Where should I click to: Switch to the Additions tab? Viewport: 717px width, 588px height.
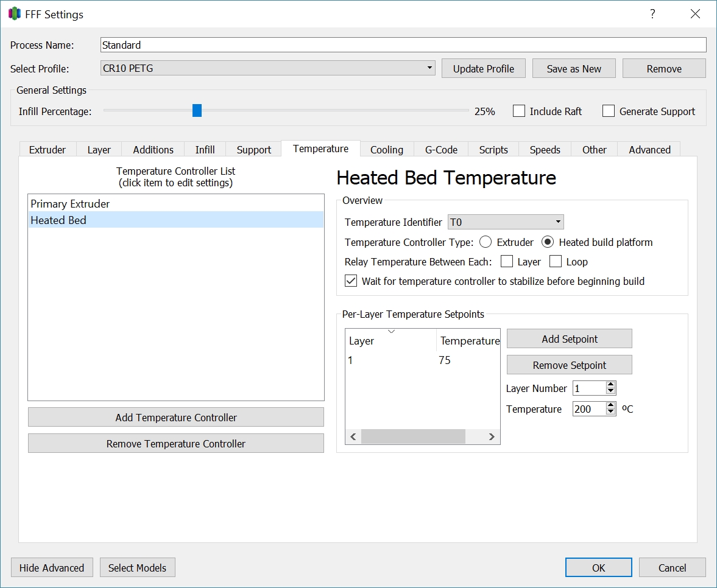pyautogui.click(x=153, y=149)
